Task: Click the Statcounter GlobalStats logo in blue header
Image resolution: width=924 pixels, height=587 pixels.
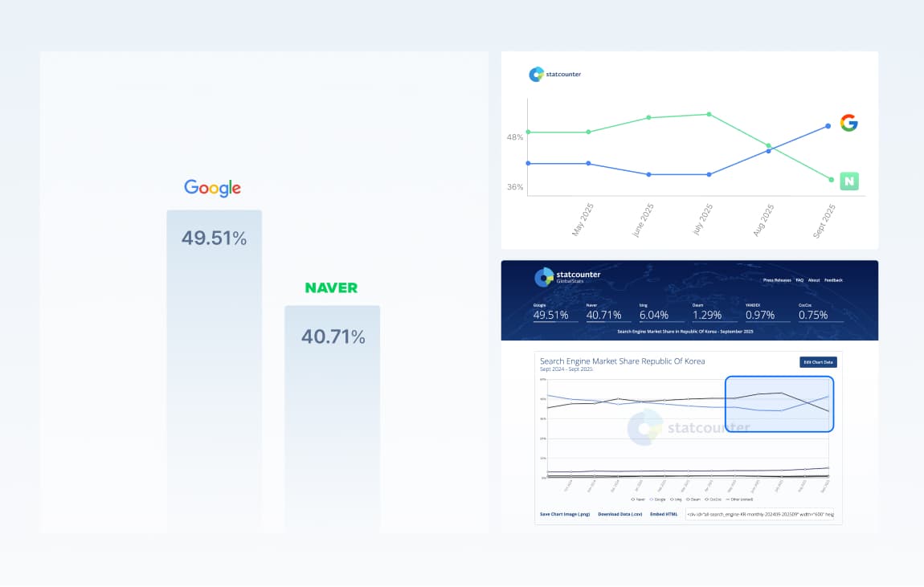Action: (x=567, y=277)
